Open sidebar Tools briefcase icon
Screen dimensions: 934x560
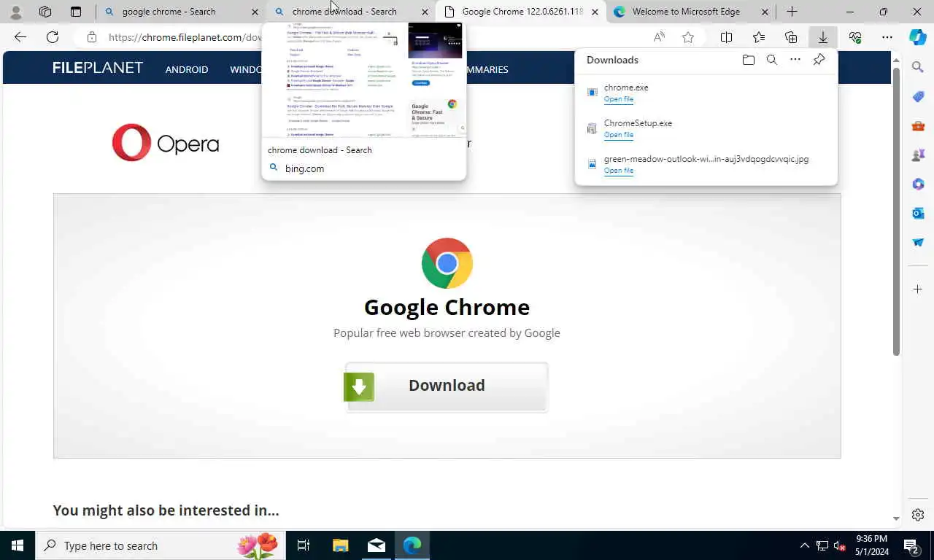point(918,126)
